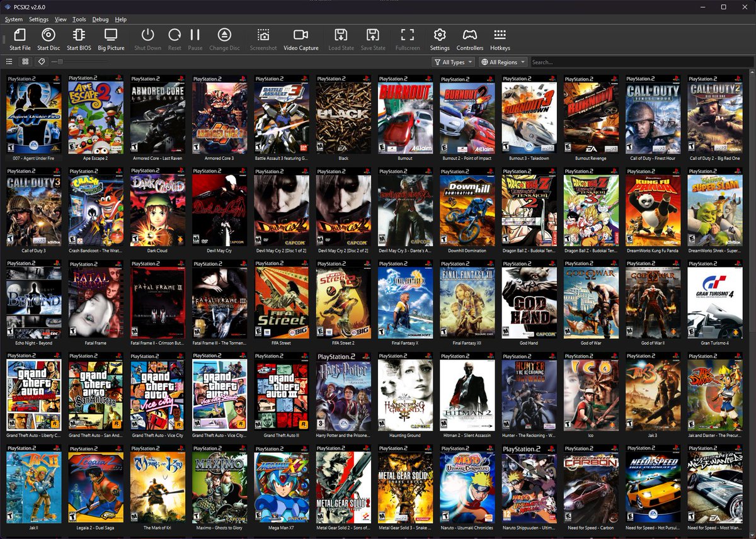Select DreamWorks Kung Fu Panda cover
This screenshot has height=539, width=756.
(653, 207)
